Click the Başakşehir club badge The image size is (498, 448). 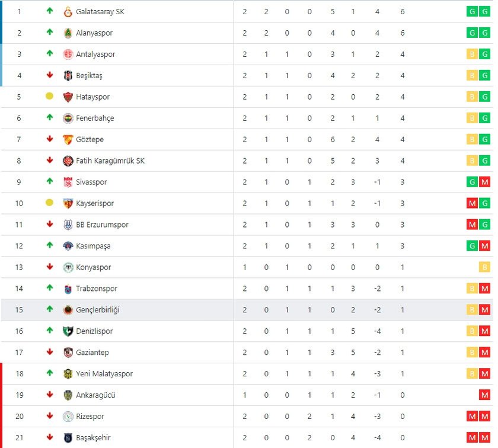click(x=68, y=438)
